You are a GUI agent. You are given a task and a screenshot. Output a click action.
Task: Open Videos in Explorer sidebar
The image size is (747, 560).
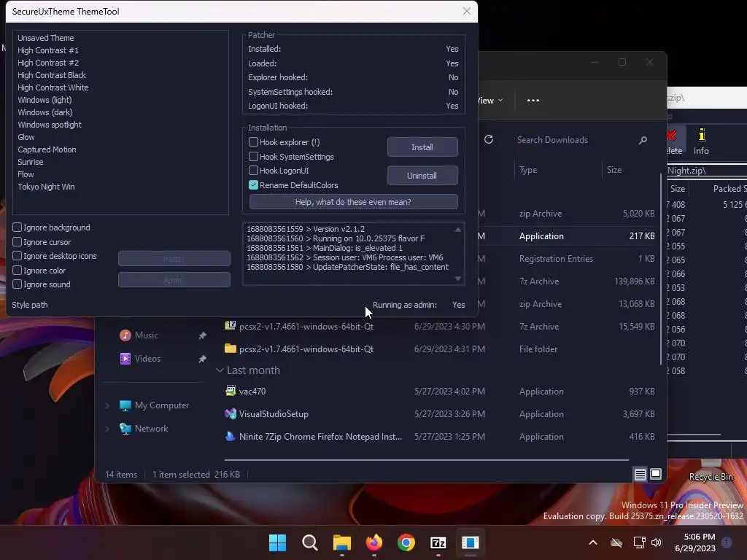[x=147, y=359]
